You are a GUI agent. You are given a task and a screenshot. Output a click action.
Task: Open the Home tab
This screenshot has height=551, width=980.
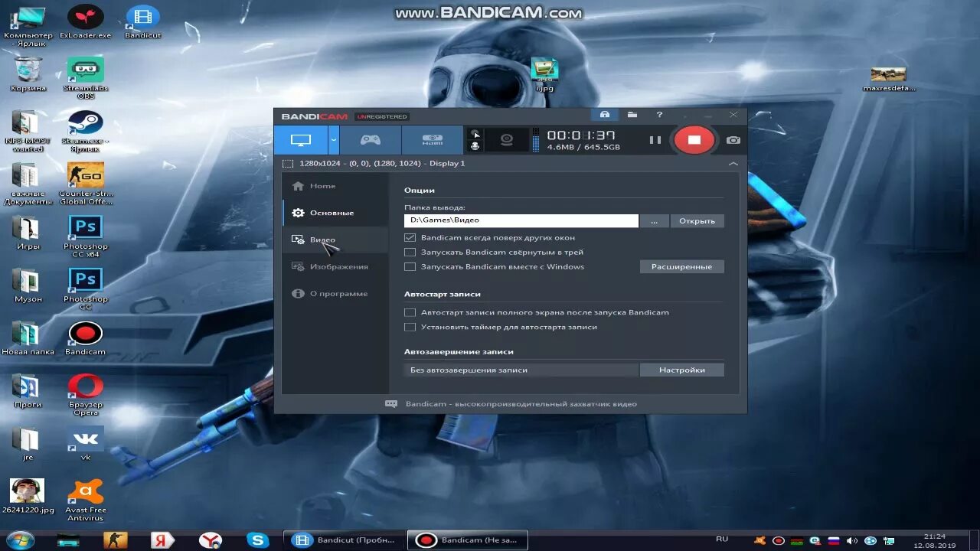335,186
